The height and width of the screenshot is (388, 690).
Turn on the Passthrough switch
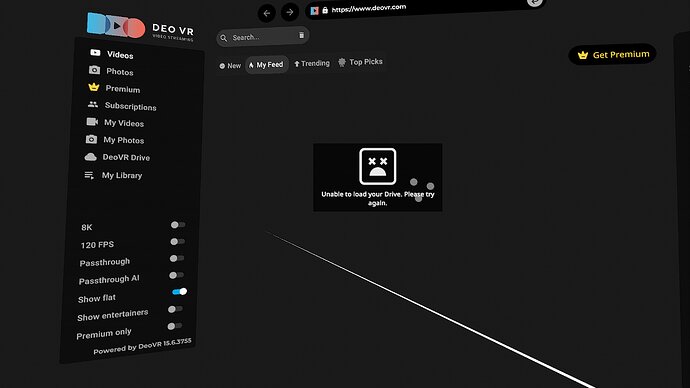coord(176,258)
